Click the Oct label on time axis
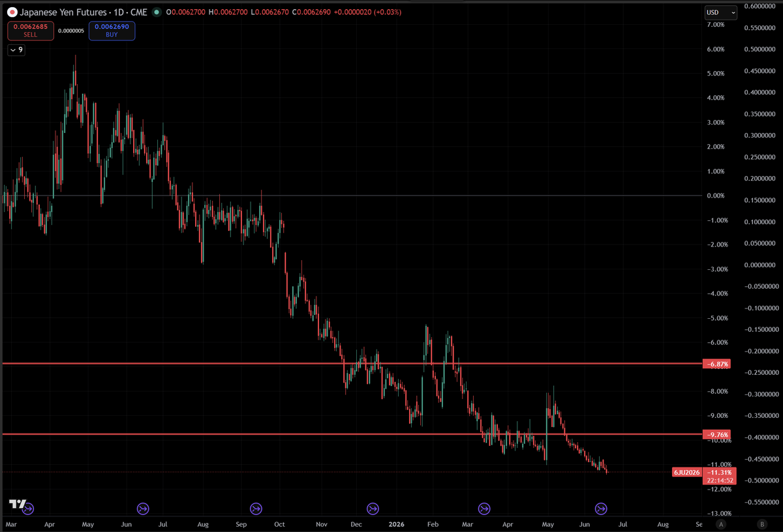 coord(280,524)
